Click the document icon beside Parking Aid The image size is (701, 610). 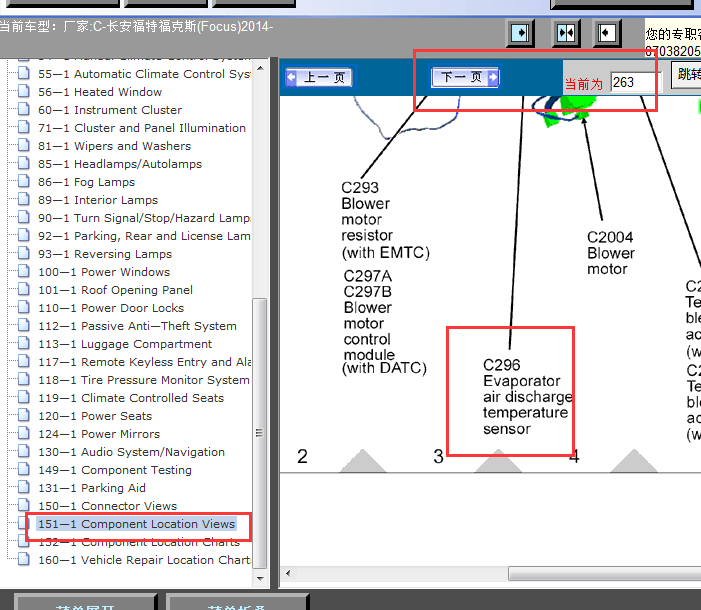tap(24, 487)
